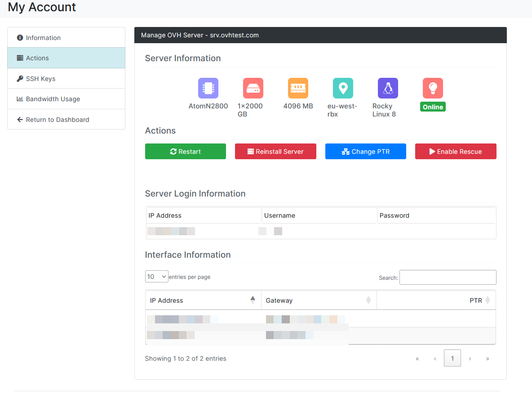The height and width of the screenshot is (394, 532).
Task: Click the 4096 MB memory icon
Action: (298, 88)
